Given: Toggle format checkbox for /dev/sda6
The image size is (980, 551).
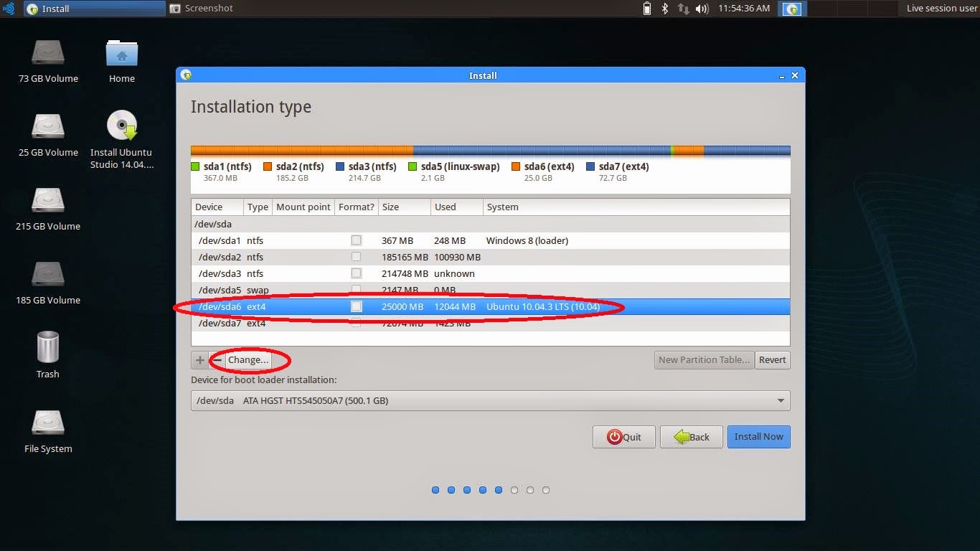Looking at the screenshot, I should click(357, 306).
